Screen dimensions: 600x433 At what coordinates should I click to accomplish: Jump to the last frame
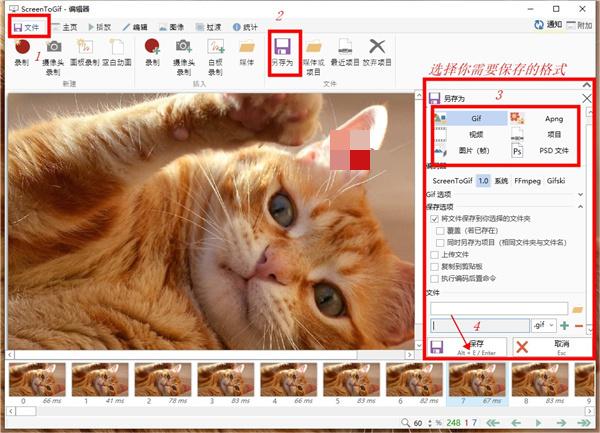coord(584,423)
